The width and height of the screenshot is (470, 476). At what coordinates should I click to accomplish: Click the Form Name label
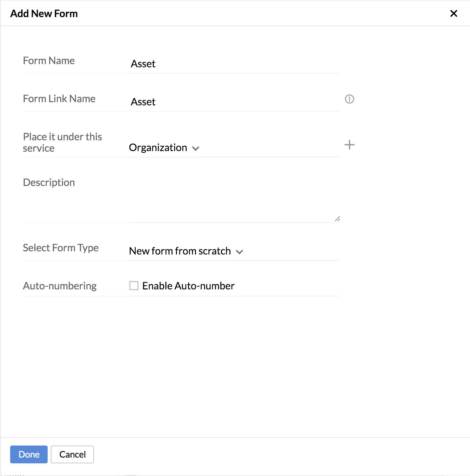[x=49, y=61]
